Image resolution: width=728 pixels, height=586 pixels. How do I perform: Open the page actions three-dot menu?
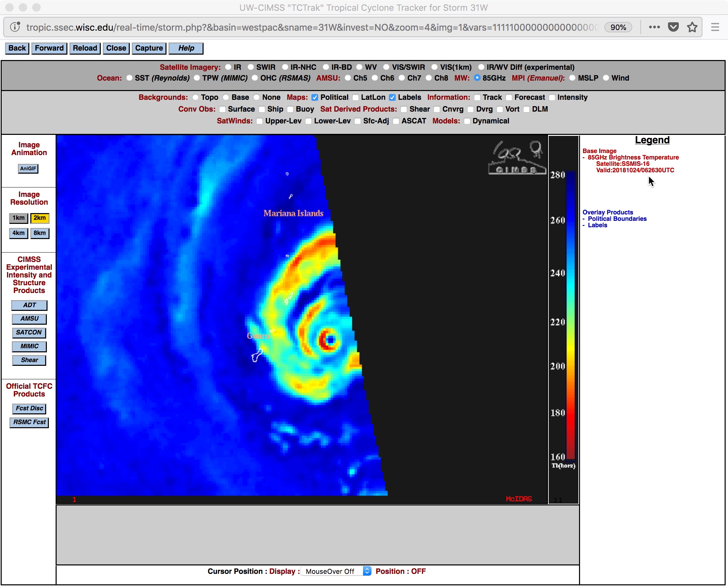[x=654, y=27]
